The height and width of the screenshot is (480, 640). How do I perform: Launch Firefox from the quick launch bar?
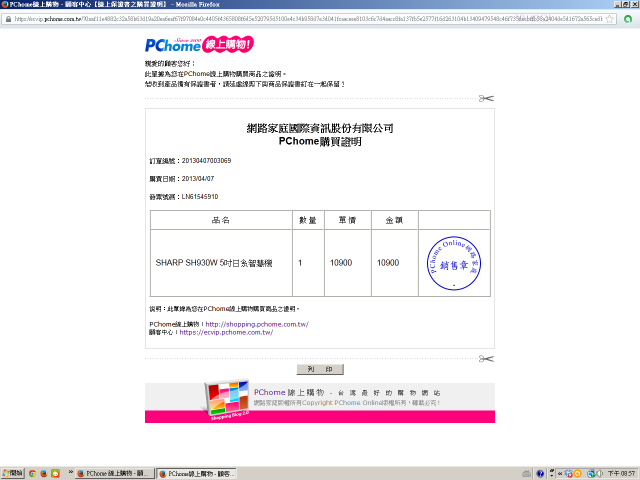pyautogui.click(x=44, y=473)
